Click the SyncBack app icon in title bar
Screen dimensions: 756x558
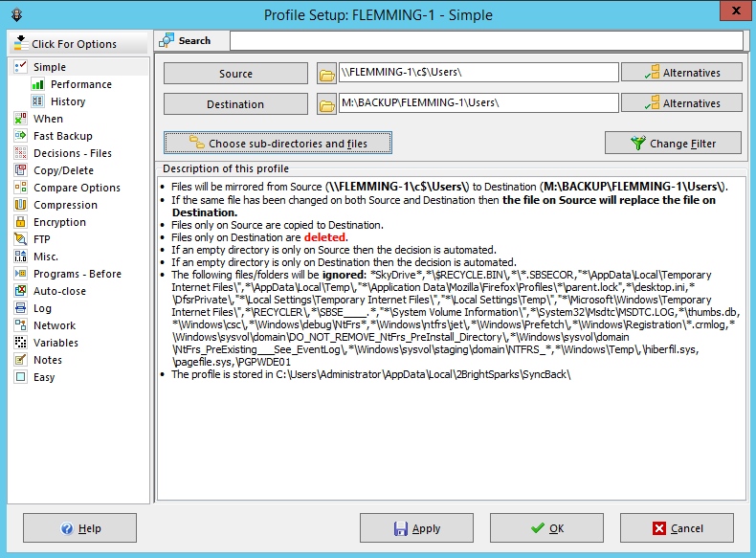click(17, 15)
